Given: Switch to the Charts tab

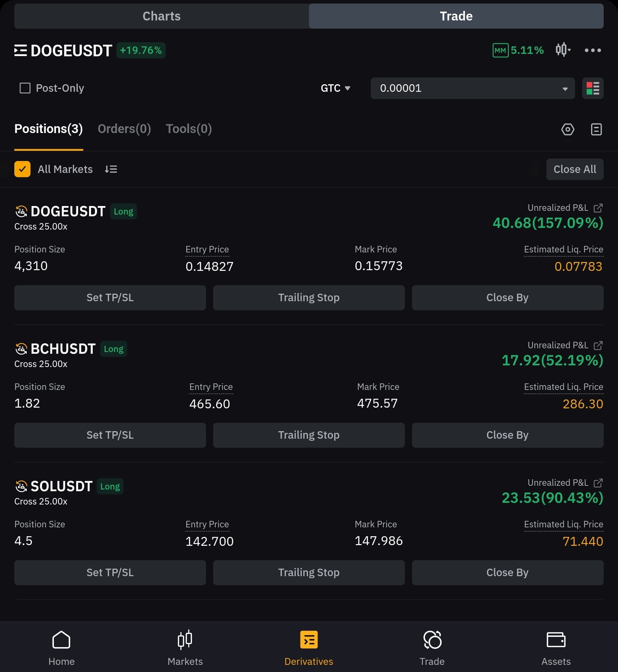Looking at the screenshot, I should 161,16.
